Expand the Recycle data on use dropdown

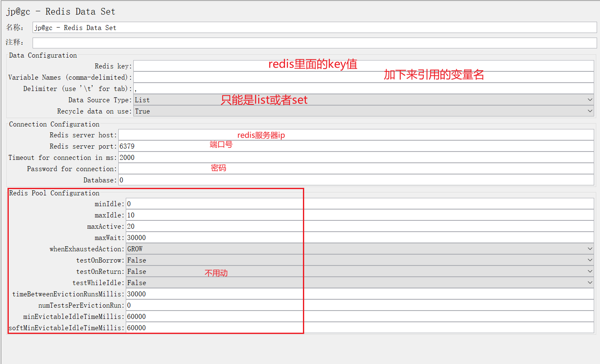[x=590, y=111]
